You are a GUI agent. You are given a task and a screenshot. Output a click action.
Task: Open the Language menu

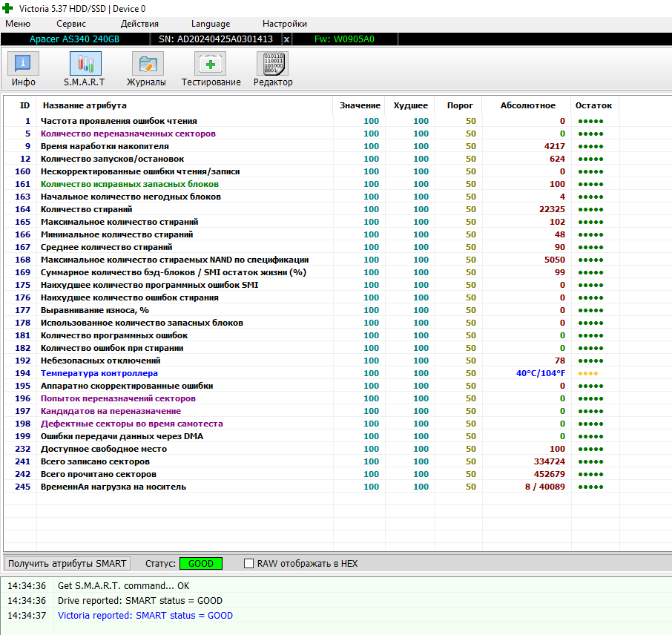pos(211,24)
